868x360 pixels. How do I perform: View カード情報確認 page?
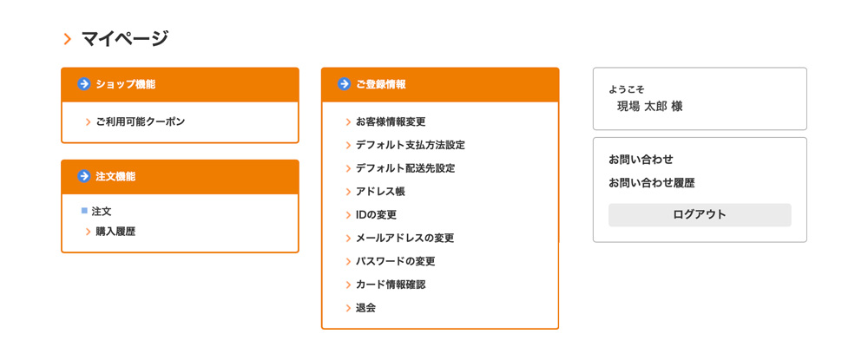tap(391, 285)
